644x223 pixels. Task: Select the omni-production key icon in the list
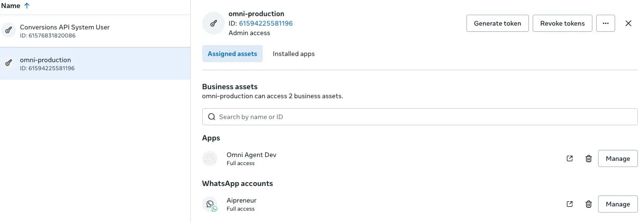tap(8, 63)
